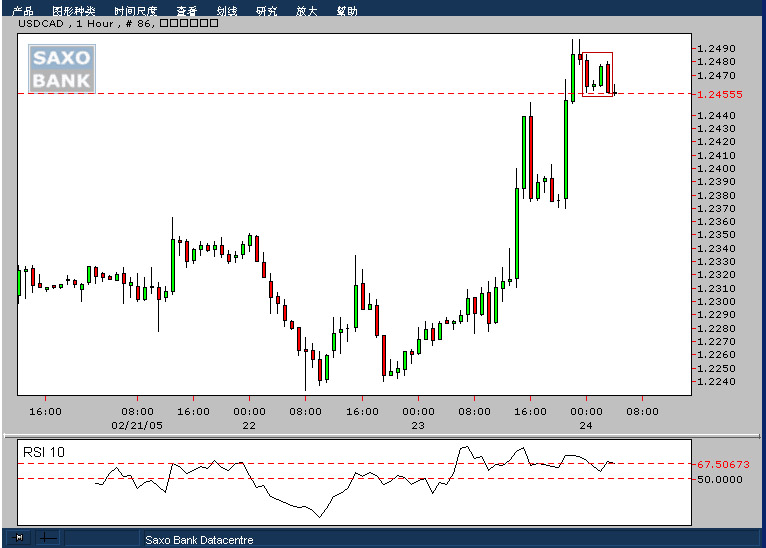Open the 时间尺度 time scale menu
The width and height of the screenshot is (766, 548).
(x=133, y=11)
